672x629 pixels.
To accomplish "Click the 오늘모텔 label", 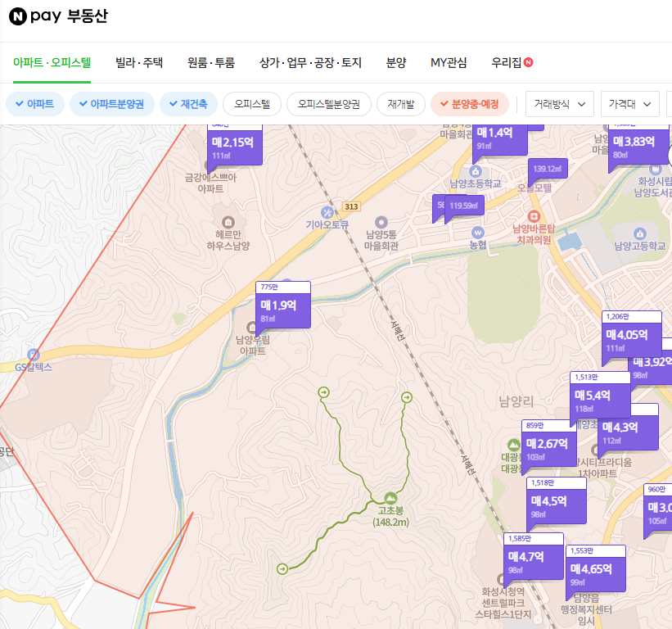I will click(x=534, y=188).
